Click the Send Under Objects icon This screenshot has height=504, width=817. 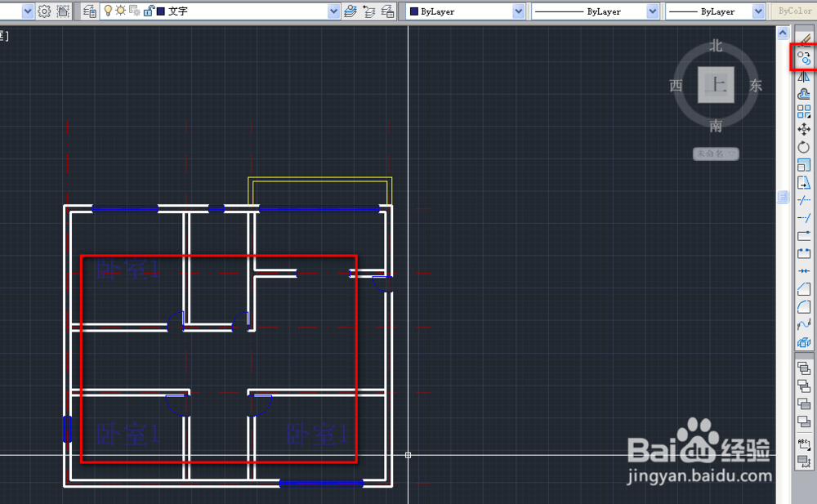pyautogui.click(x=804, y=421)
